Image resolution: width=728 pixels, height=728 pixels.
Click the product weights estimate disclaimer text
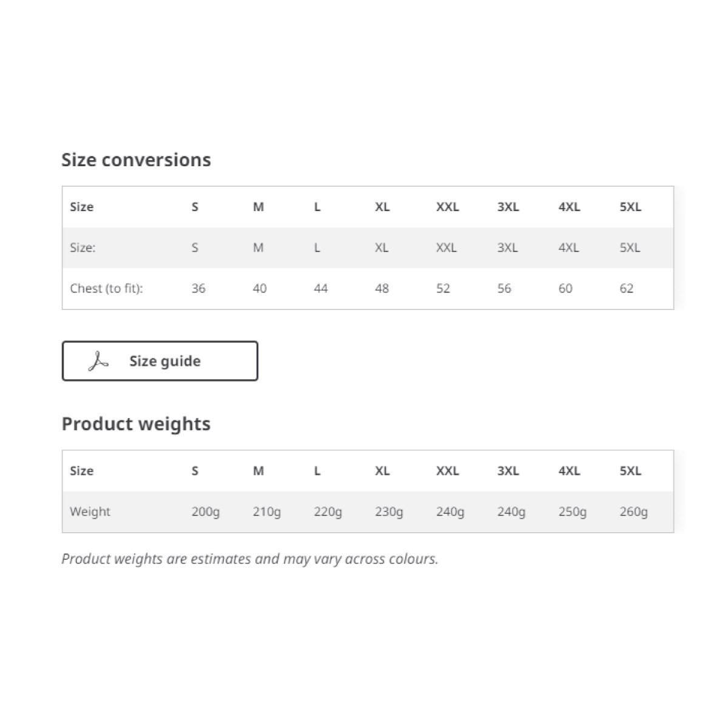[x=250, y=559]
